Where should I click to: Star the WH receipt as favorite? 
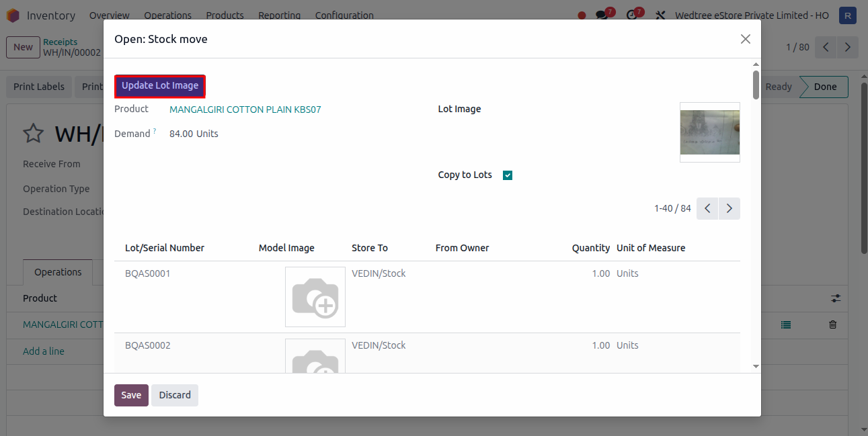pos(33,134)
